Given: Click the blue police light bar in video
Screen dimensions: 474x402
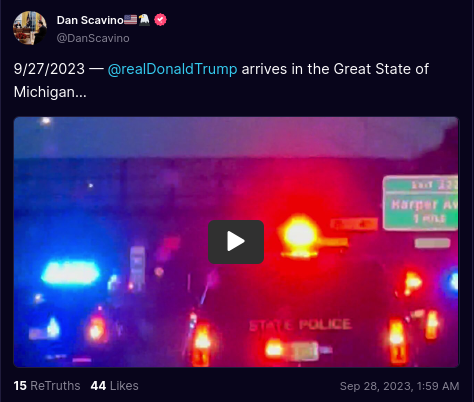Looking at the screenshot, I should (70, 273).
